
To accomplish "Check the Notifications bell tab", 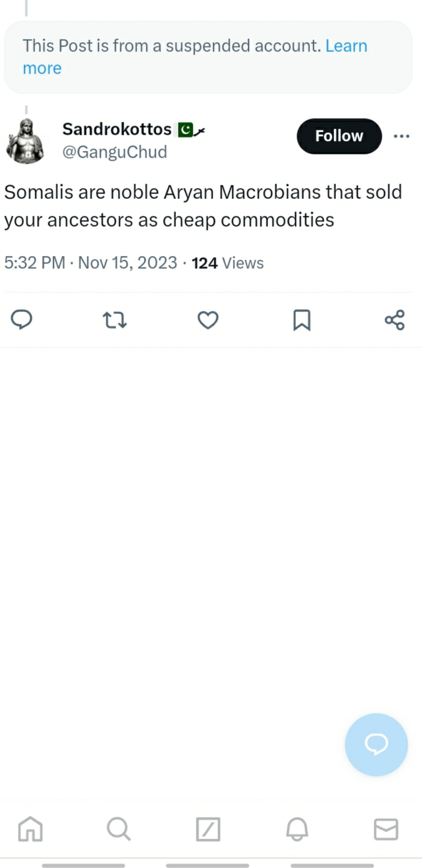I will tap(297, 829).
